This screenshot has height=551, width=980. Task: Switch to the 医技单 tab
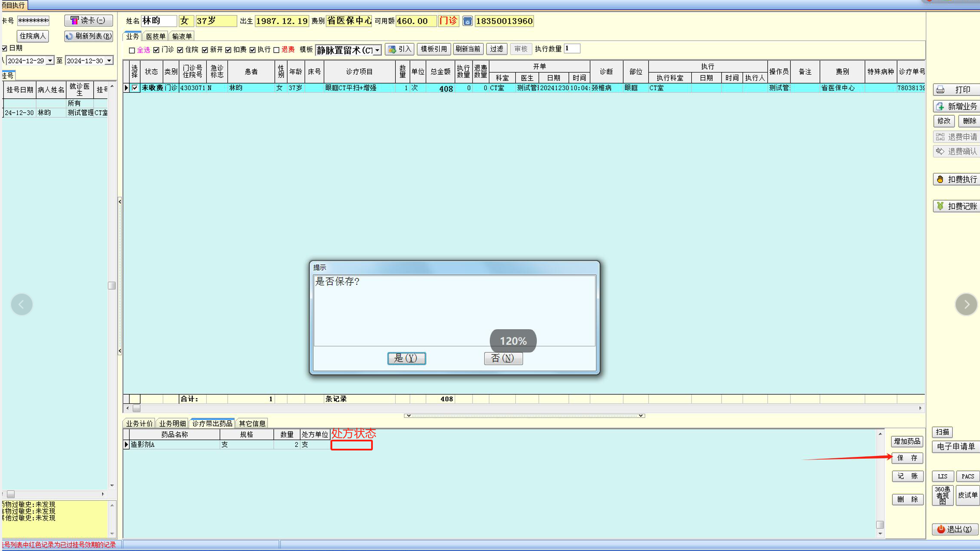[x=155, y=36]
